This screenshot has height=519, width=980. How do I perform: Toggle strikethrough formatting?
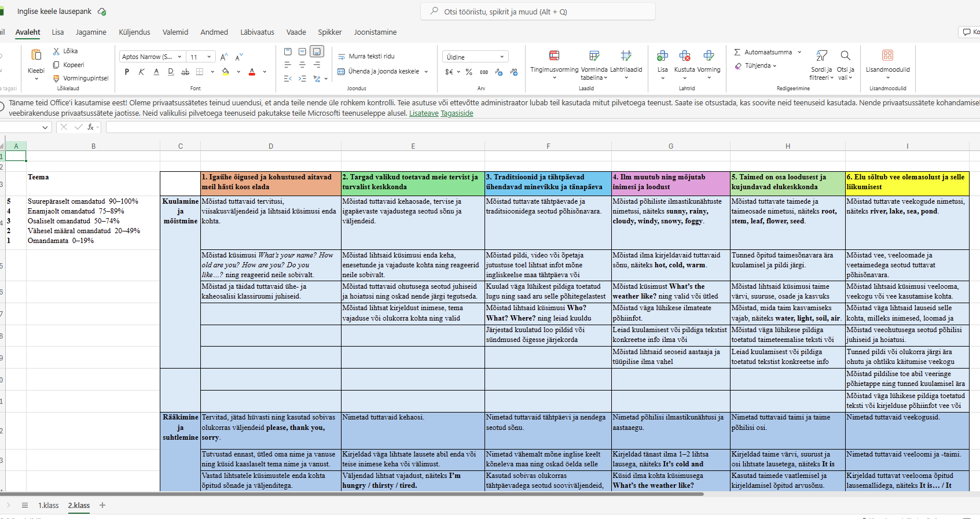185,72
